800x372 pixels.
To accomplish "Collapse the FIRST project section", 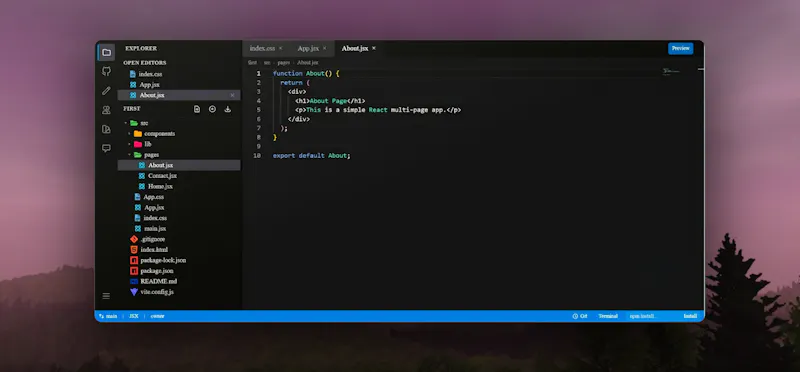I will click(x=132, y=109).
